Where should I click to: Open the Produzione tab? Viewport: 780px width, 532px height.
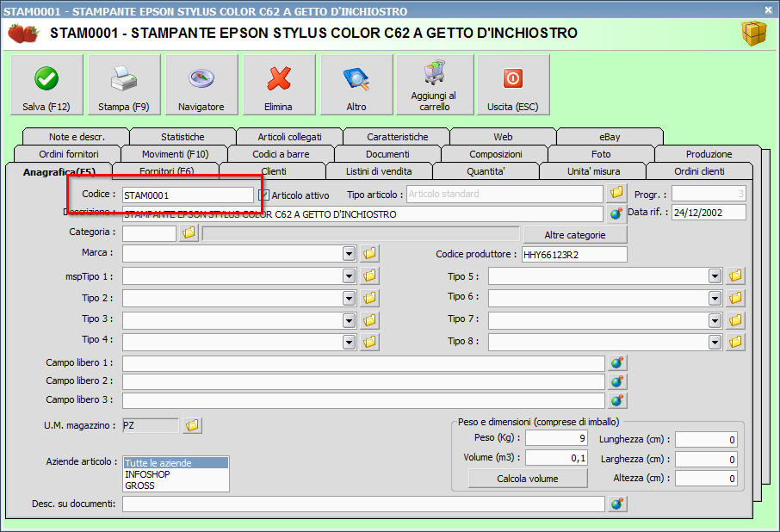[709, 154]
